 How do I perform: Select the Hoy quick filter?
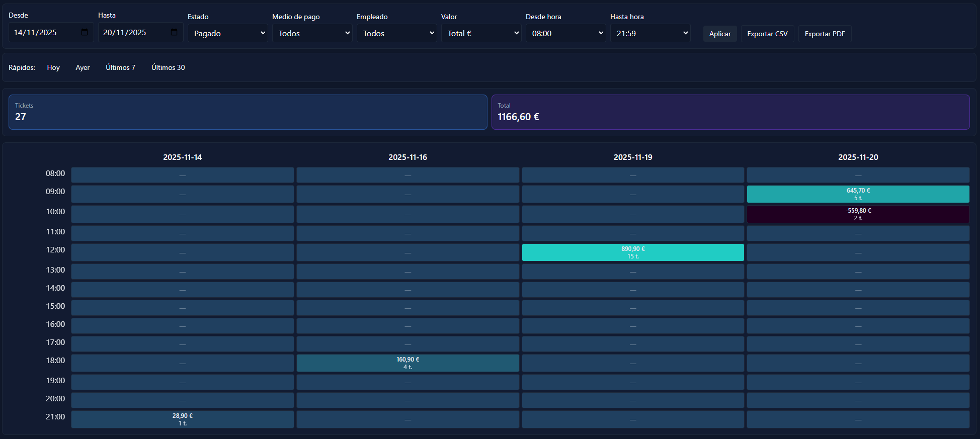53,67
